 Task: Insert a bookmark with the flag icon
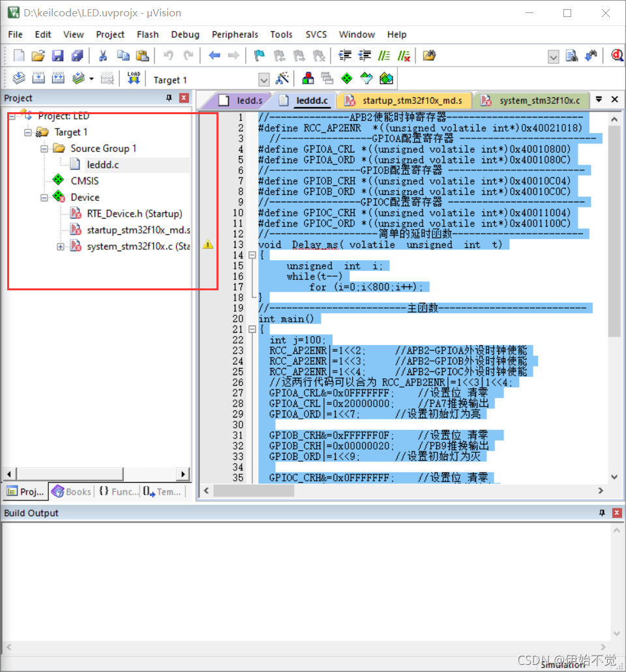click(260, 55)
